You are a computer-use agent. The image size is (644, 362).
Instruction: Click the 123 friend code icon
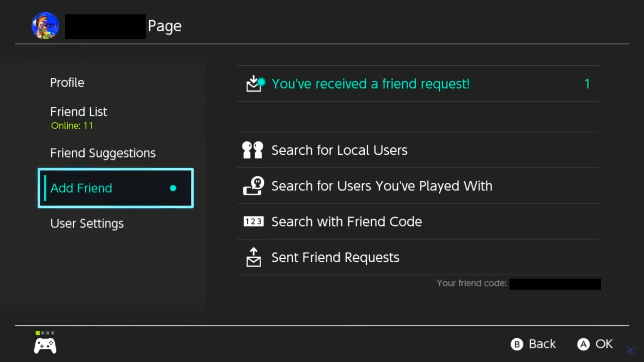(x=253, y=222)
